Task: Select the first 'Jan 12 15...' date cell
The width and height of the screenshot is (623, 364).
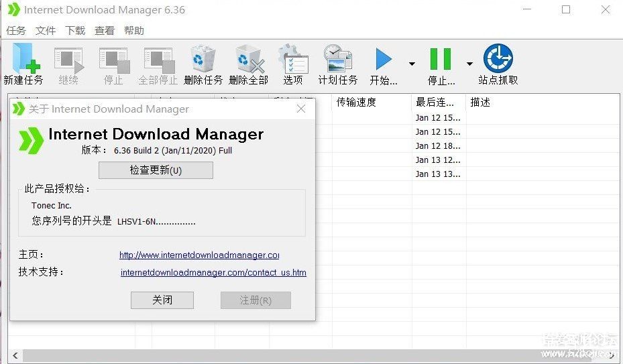Action: [438, 117]
